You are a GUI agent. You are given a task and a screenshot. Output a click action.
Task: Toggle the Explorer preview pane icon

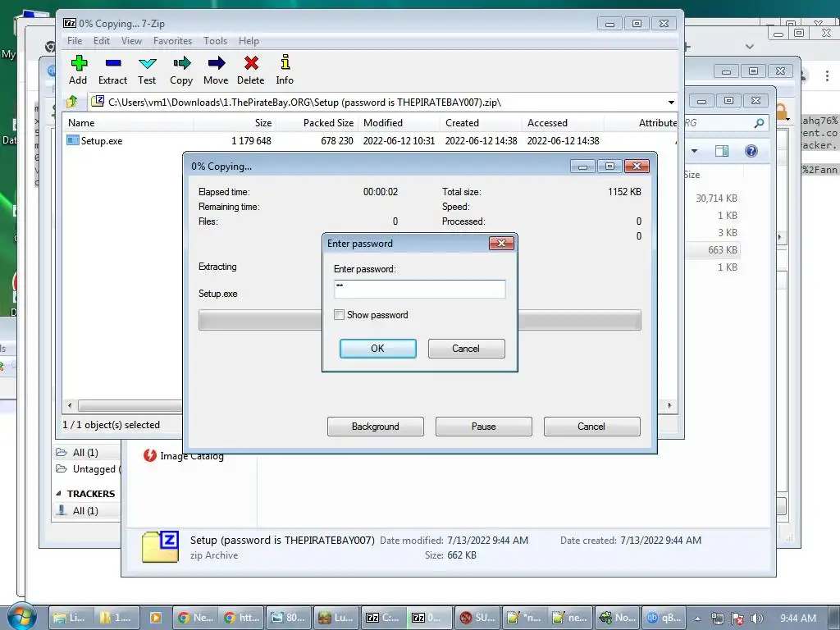[722, 151]
